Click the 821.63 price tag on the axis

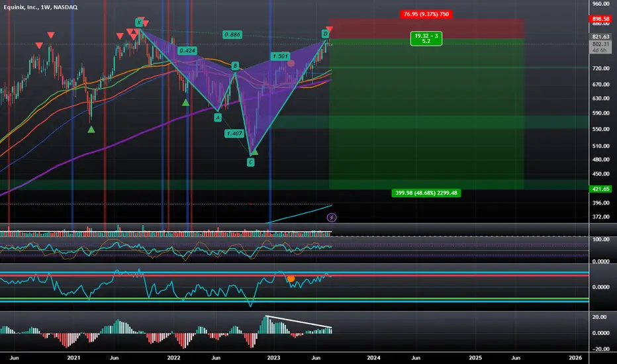coord(601,36)
